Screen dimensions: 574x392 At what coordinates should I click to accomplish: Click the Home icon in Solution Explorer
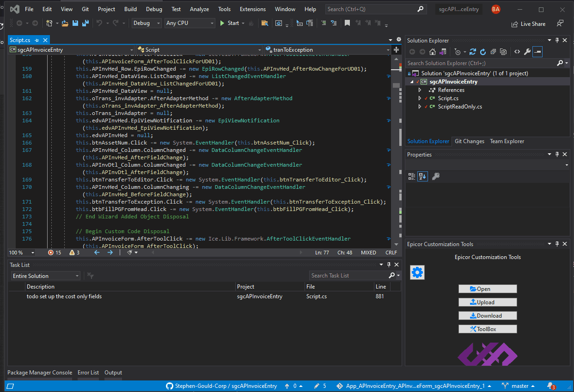(433, 52)
